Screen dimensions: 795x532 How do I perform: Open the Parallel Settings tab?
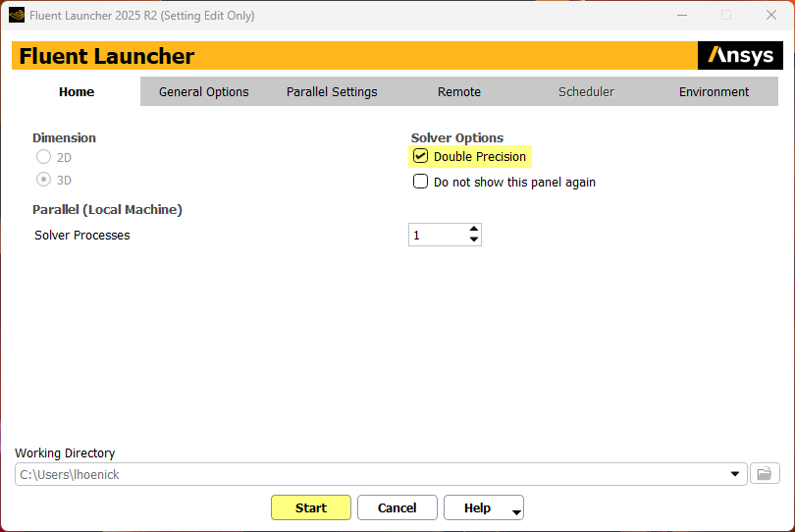(x=332, y=92)
